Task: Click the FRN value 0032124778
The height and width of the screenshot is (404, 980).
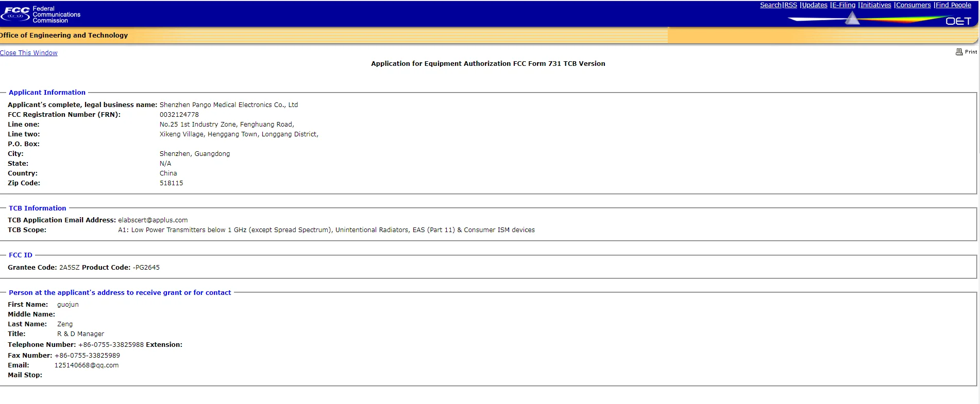Action: click(x=179, y=115)
